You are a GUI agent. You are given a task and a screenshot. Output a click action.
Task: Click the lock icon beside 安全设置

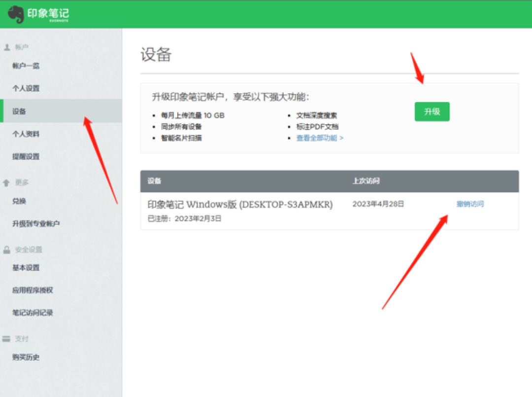(x=7, y=250)
